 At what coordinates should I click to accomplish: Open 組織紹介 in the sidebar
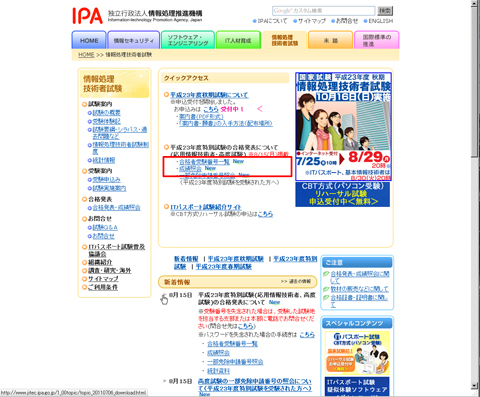[100, 262]
